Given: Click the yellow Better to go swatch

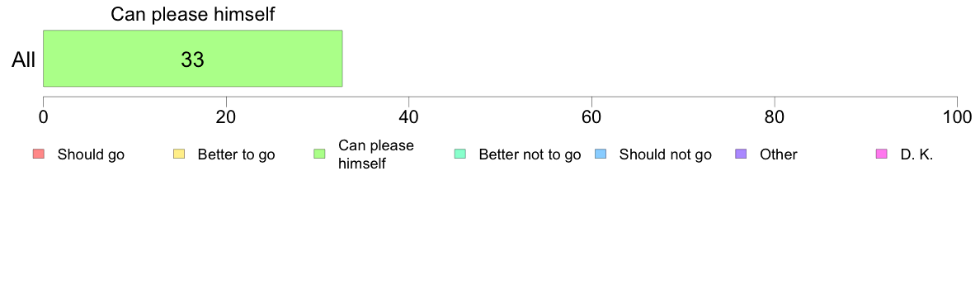Looking at the screenshot, I should (x=178, y=154).
